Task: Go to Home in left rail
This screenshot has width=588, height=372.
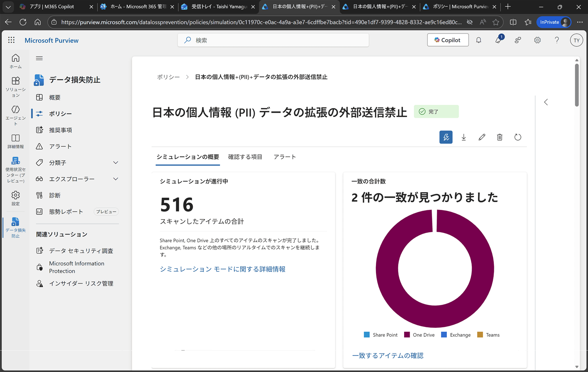Action: click(16, 61)
